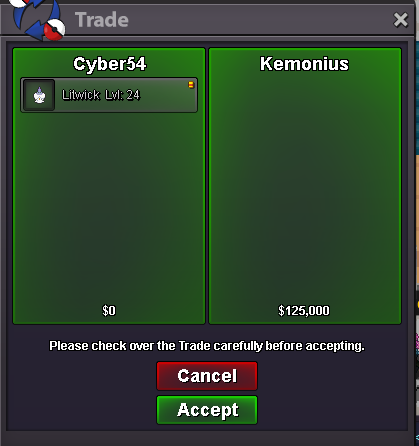Click the red Pokeball in the Trade icon

[54, 29]
